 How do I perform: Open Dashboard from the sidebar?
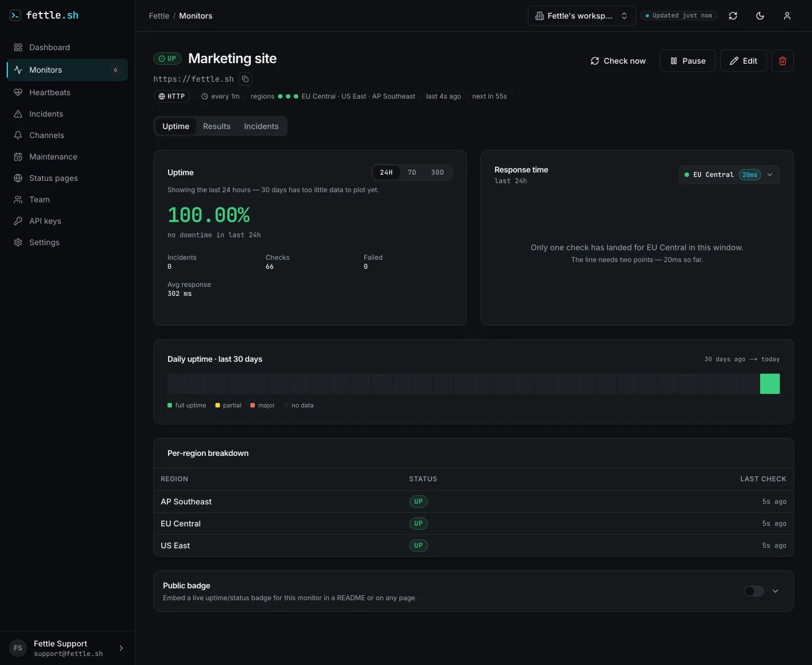67,47
